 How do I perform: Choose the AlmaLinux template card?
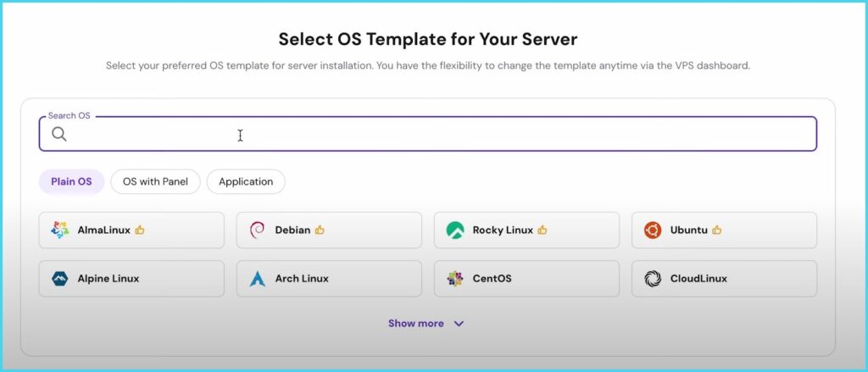(x=131, y=230)
